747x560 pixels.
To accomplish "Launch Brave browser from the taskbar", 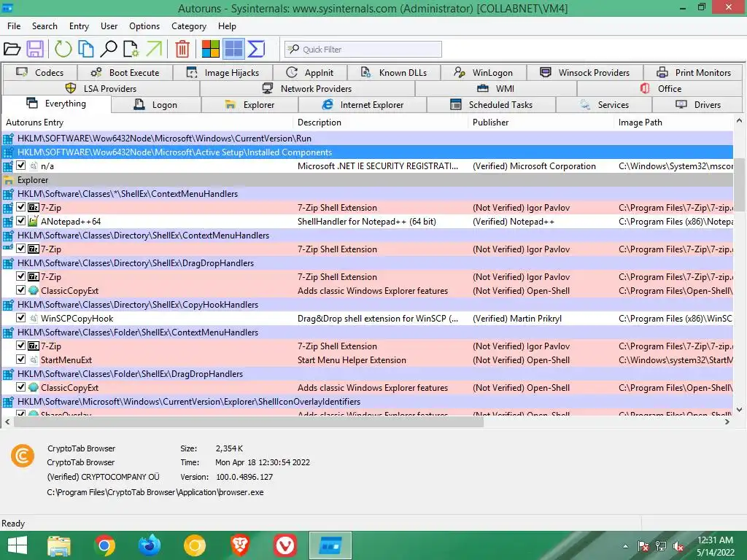I will point(239,545).
